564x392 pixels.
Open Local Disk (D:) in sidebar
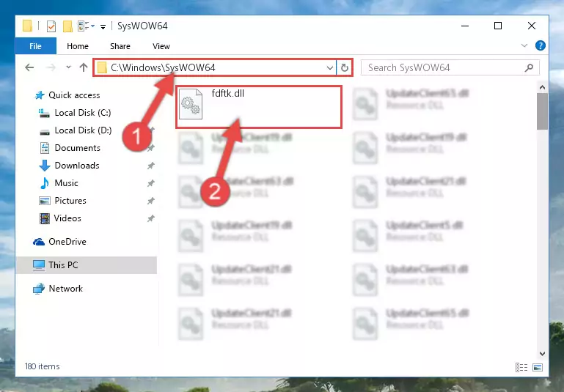pyautogui.click(x=83, y=130)
